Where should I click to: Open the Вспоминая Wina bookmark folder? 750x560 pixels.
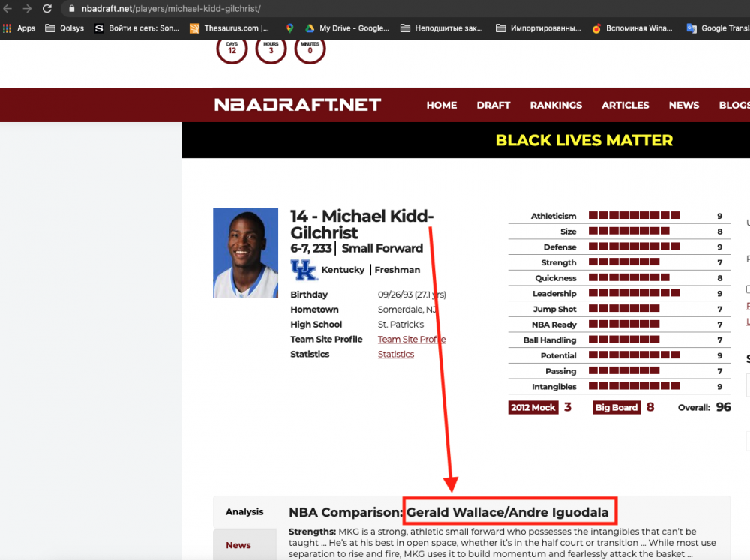pyautogui.click(x=641, y=28)
